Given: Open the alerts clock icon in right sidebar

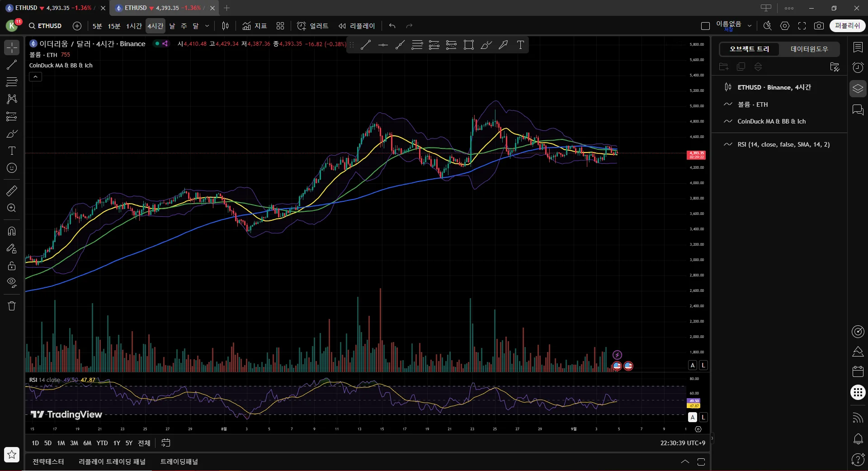Looking at the screenshot, I should pyautogui.click(x=858, y=67).
